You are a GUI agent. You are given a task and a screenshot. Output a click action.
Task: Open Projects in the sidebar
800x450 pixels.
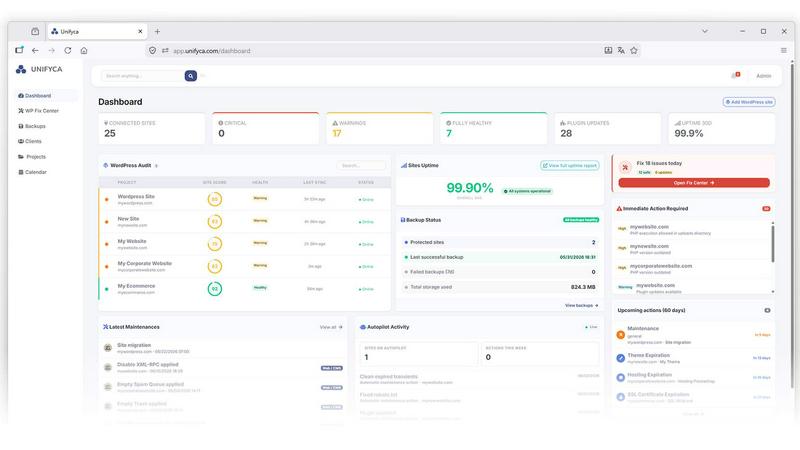(32, 157)
